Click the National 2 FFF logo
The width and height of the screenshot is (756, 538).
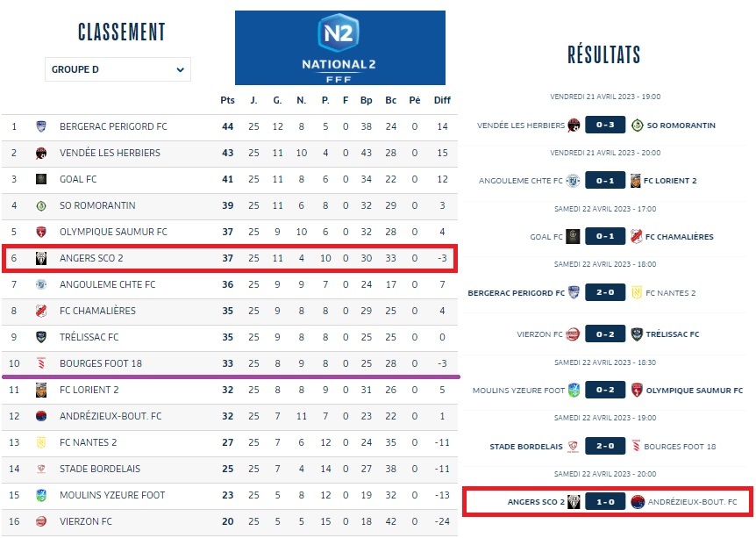coord(339,47)
